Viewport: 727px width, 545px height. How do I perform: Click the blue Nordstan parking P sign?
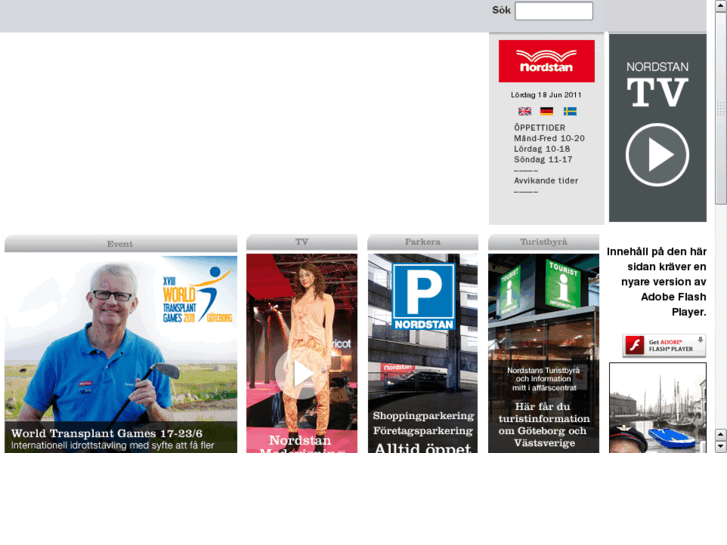423,297
